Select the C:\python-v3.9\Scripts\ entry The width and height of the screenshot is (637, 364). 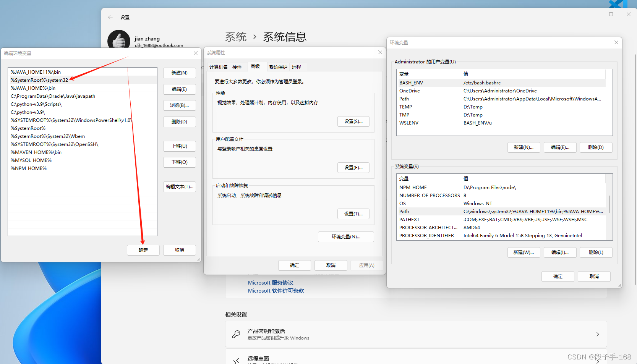click(83, 104)
